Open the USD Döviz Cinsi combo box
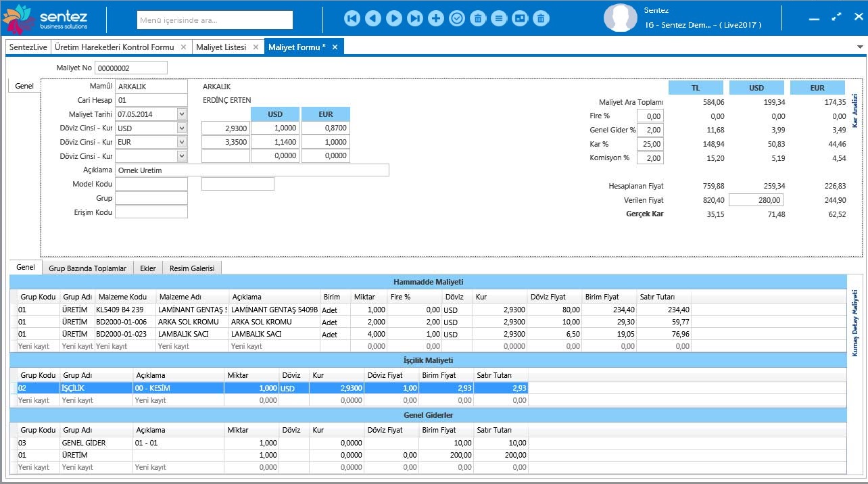868x484 pixels. pyautogui.click(x=181, y=128)
